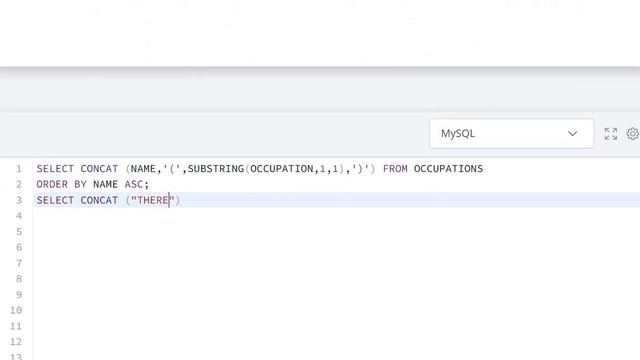This screenshot has height=360, width=640.
Task: Click CONCAT on the third line
Action: pyautogui.click(x=99, y=200)
